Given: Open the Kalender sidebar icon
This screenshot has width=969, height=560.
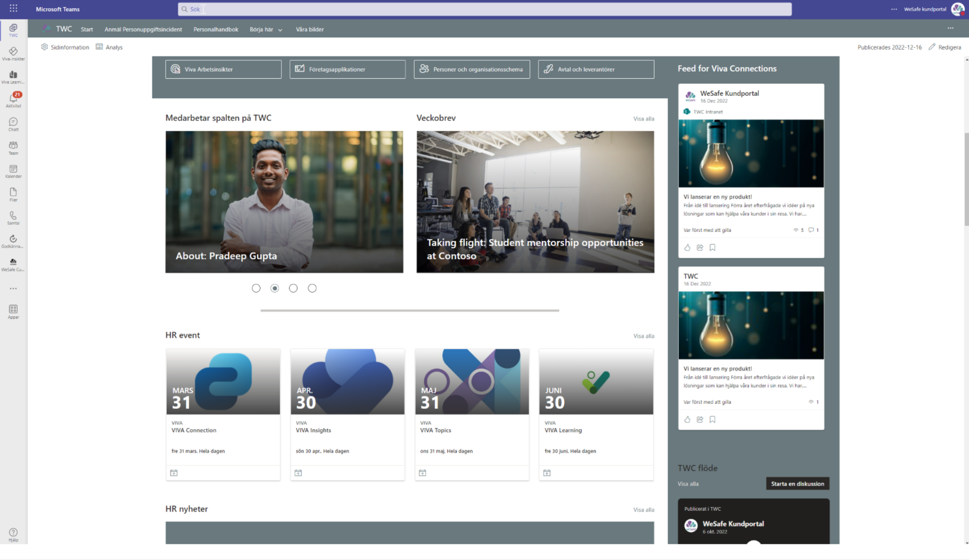Looking at the screenshot, I should tap(13, 171).
